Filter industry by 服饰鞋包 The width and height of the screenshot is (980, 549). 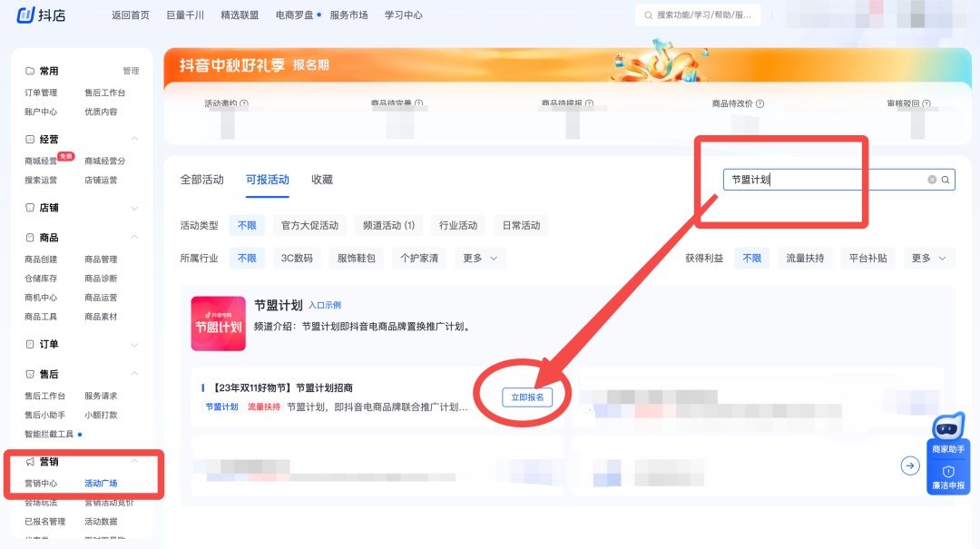click(x=357, y=259)
